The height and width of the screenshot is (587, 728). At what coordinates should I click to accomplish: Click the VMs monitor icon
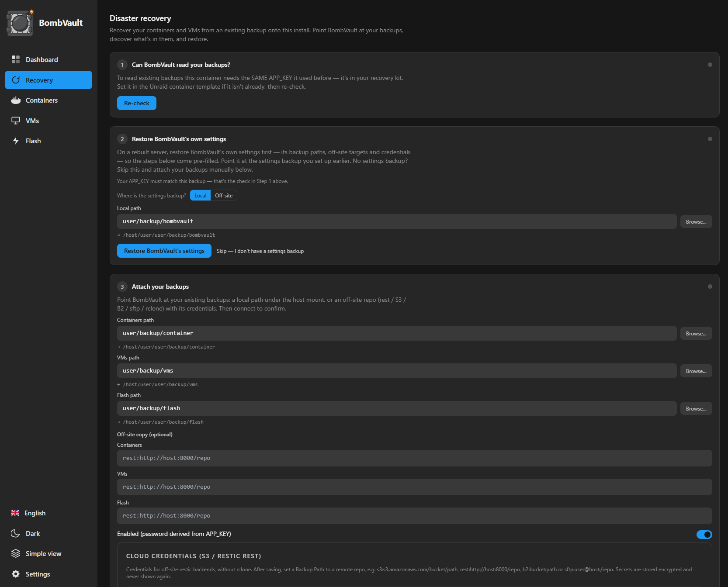[16, 121]
